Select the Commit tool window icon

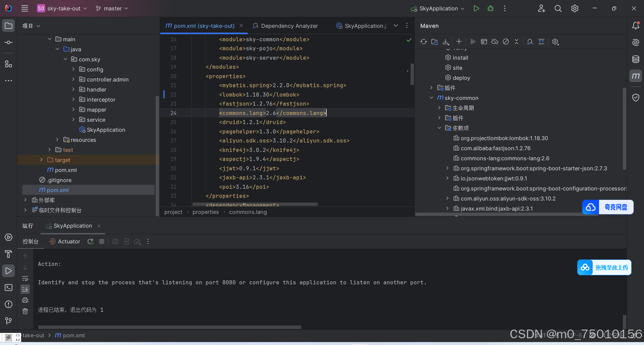coord(9,42)
